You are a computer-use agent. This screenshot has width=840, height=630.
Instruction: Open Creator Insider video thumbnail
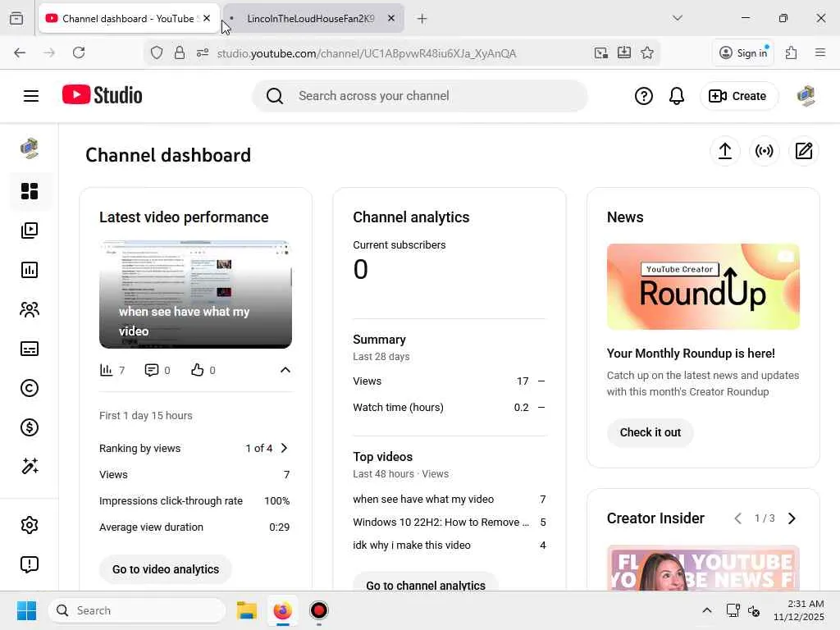(703, 568)
